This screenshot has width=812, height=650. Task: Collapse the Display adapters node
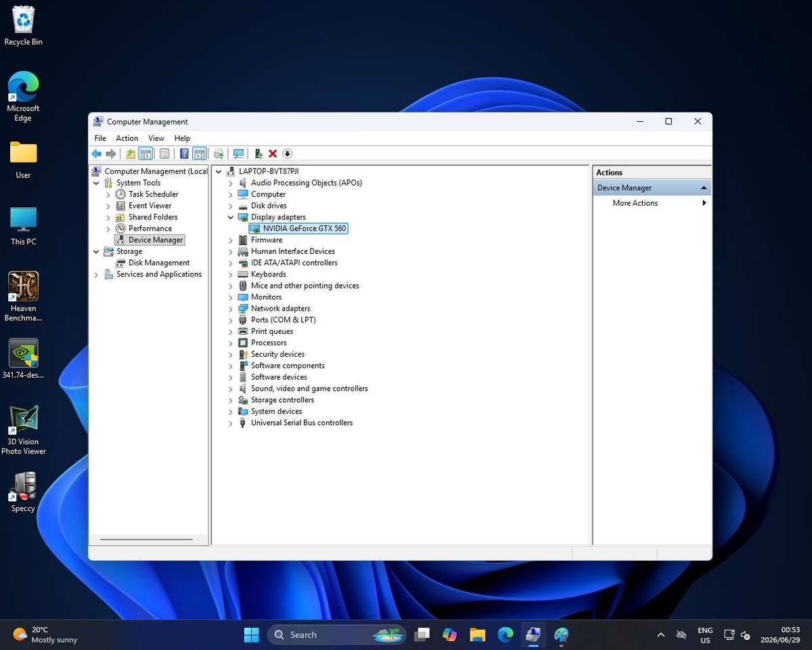(231, 217)
